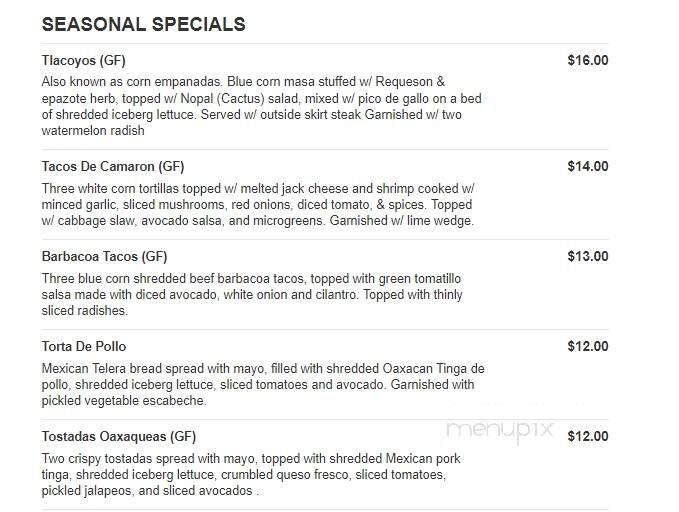Choose the Barbacoa Tacos dish title
The width and height of the screenshot is (679, 512).
tap(90, 257)
